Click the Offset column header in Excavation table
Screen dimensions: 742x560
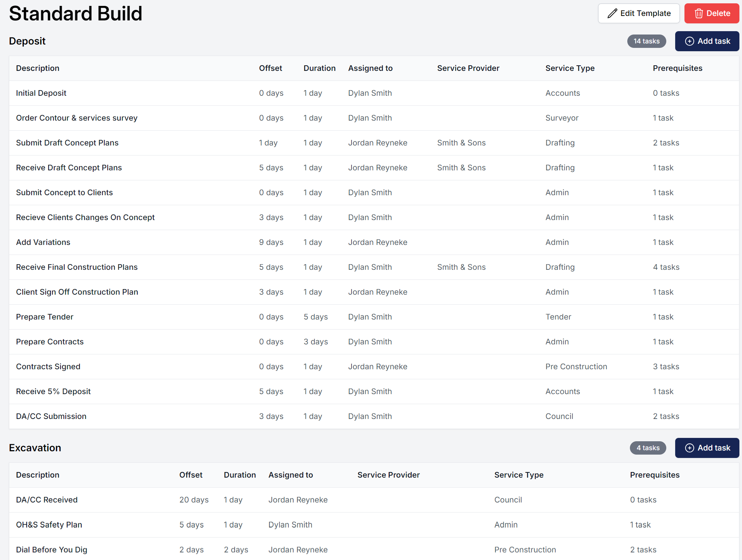click(191, 475)
